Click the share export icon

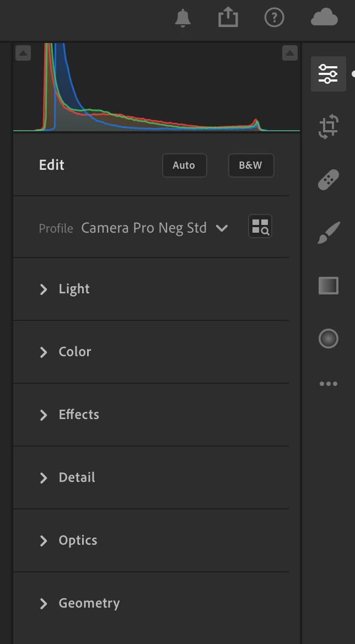(x=228, y=18)
